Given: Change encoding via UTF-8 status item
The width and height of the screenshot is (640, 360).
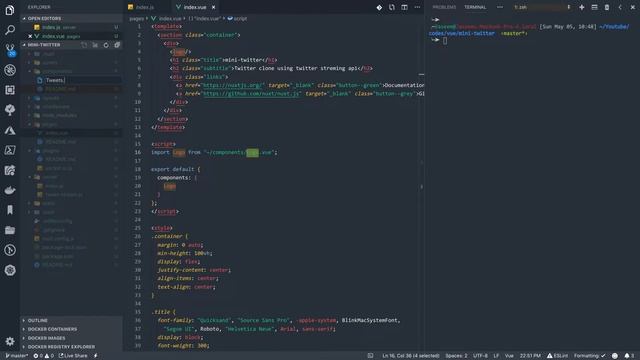Looking at the screenshot, I should [x=480, y=356].
